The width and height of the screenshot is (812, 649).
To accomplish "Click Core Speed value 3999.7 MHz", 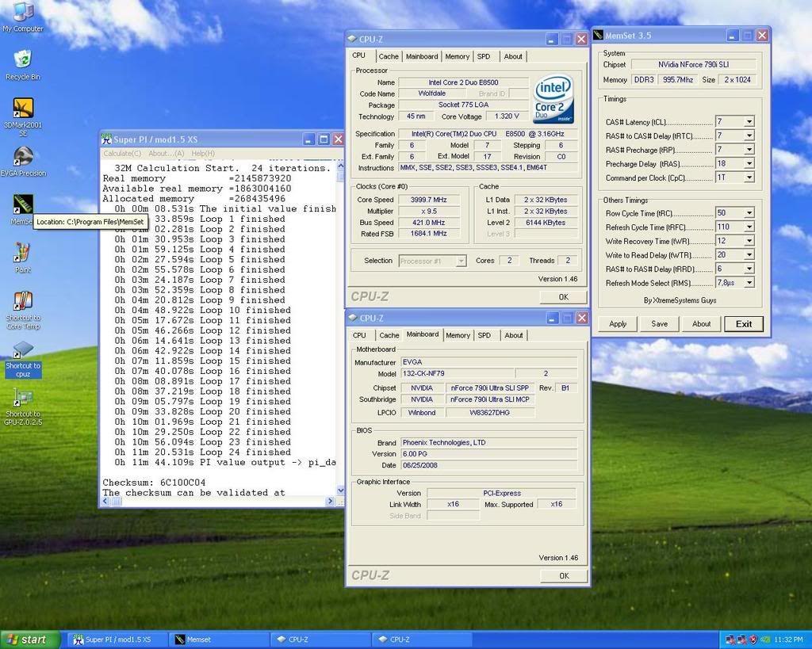I will point(429,200).
